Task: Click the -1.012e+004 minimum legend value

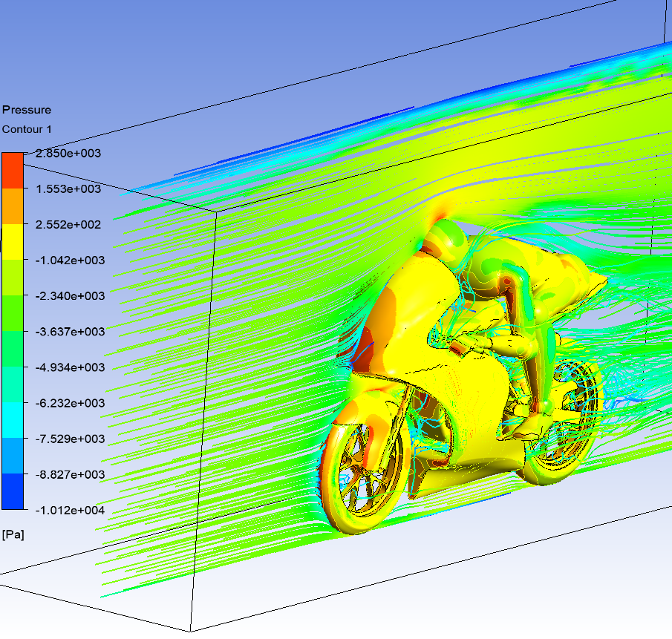Action: (x=70, y=511)
